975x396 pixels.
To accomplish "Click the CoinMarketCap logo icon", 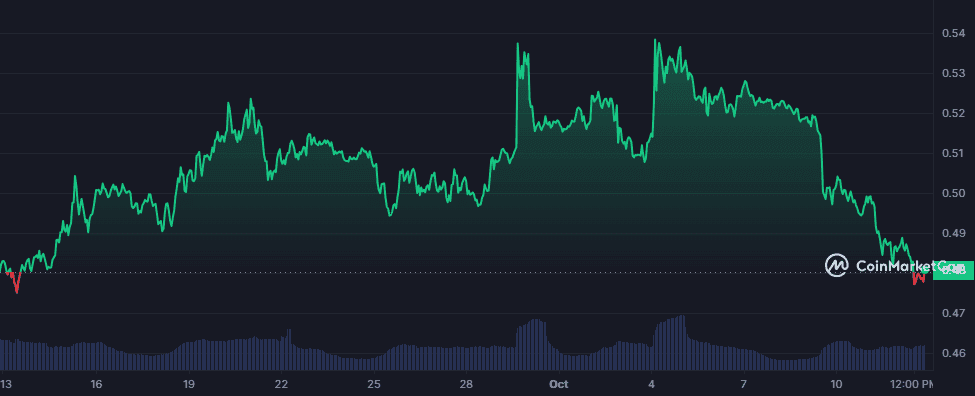I will (x=836, y=265).
